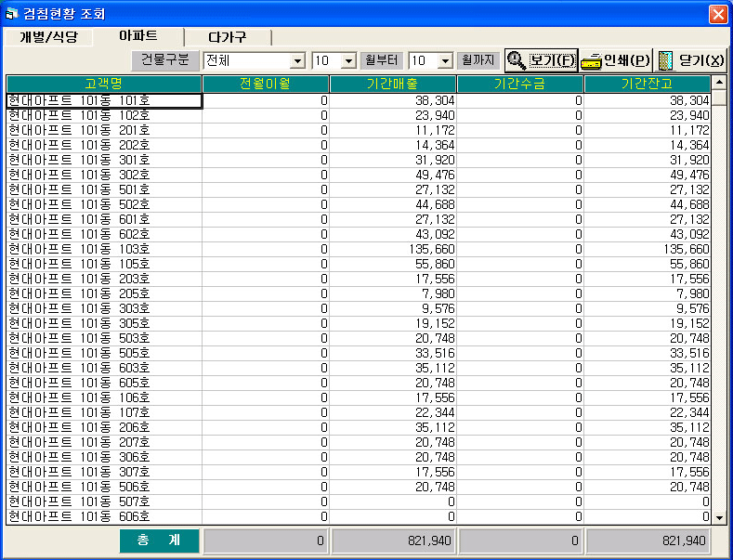Open the end month dropdown before 월까지

pyautogui.click(x=445, y=60)
